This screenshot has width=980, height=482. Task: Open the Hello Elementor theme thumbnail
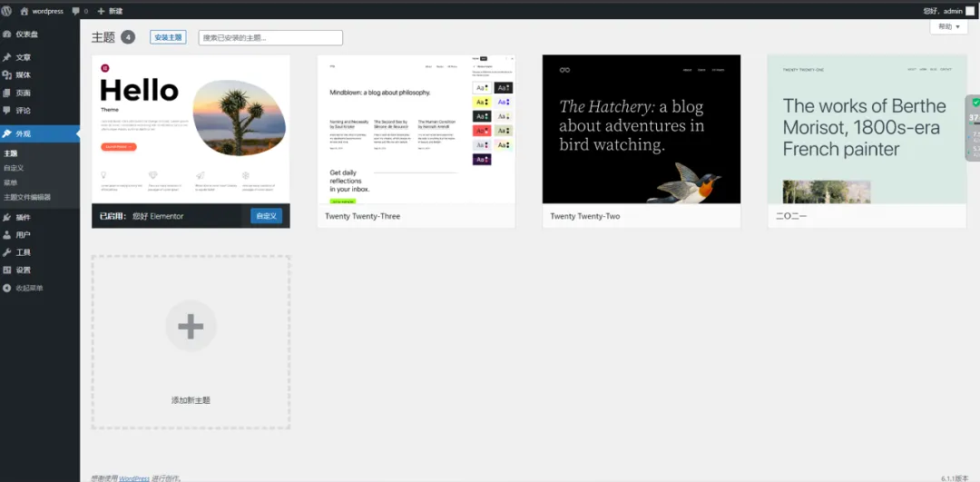191,130
